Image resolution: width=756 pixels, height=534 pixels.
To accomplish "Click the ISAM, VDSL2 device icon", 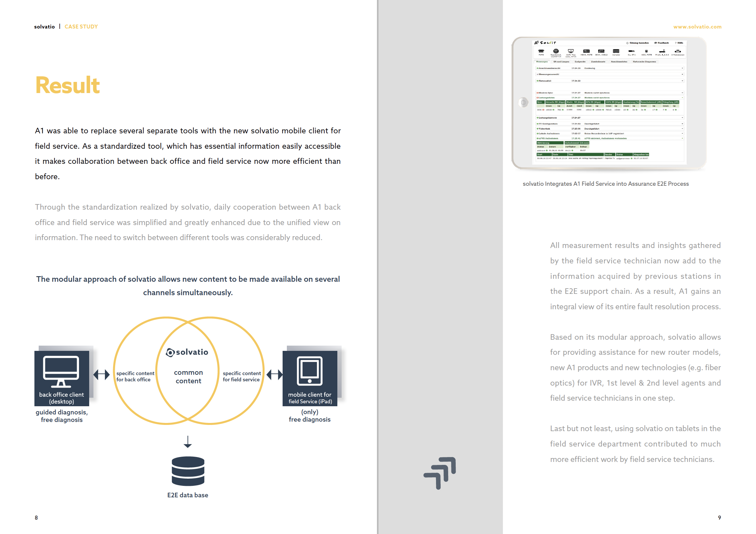I will tap(601, 51).
